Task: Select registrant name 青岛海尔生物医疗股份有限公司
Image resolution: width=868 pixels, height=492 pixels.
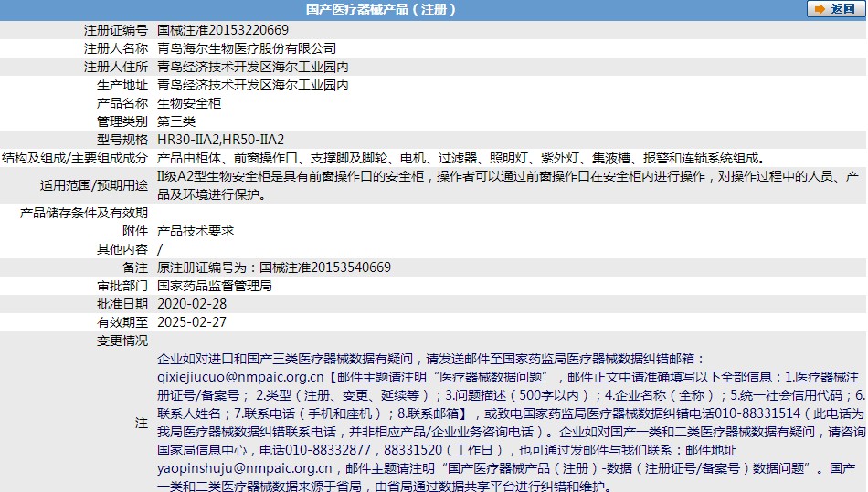Action: pyautogui.click(x=247, y=48)
